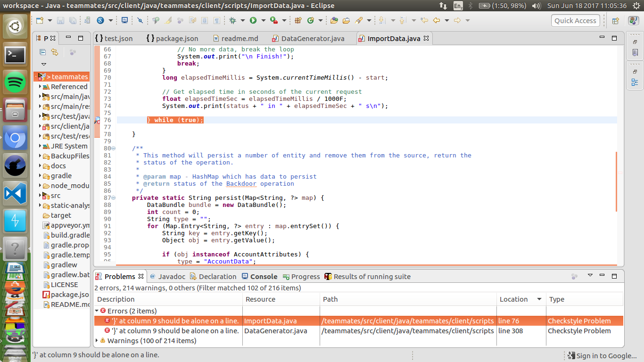Expand the docs folder in tree

(40, 166)
